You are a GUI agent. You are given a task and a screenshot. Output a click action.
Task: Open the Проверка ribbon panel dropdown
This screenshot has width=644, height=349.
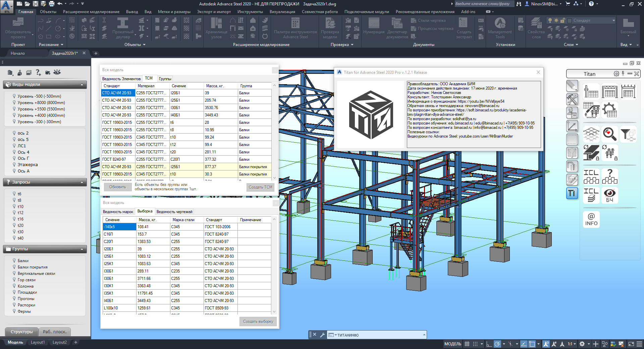[342, 45]
